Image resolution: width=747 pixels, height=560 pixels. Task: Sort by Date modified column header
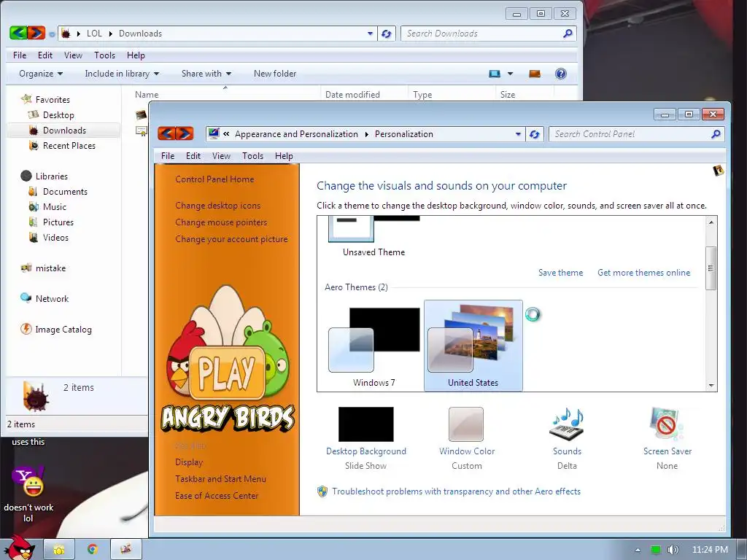[x=352, y=94]
